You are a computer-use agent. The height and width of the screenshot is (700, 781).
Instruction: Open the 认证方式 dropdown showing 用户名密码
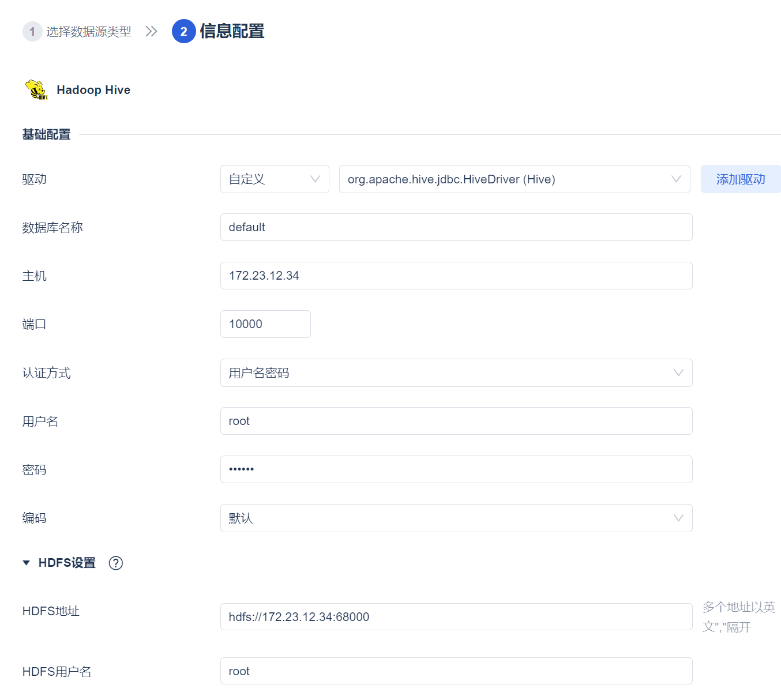[x=456, y=373]
